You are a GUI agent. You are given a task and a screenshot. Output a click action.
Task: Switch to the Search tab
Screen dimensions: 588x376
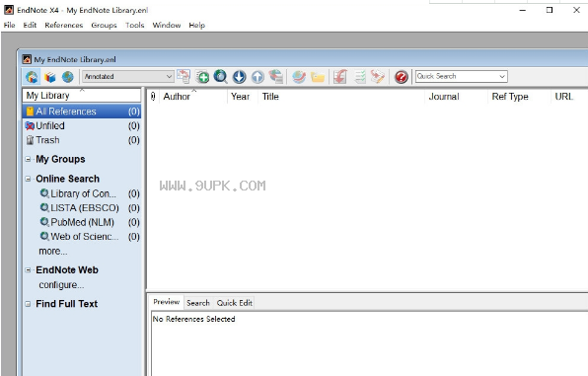pyautogui.click(x=198, y=303)
